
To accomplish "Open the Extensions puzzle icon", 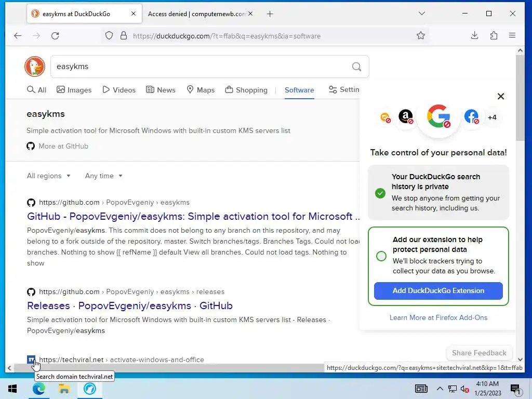I will (494, 36).
